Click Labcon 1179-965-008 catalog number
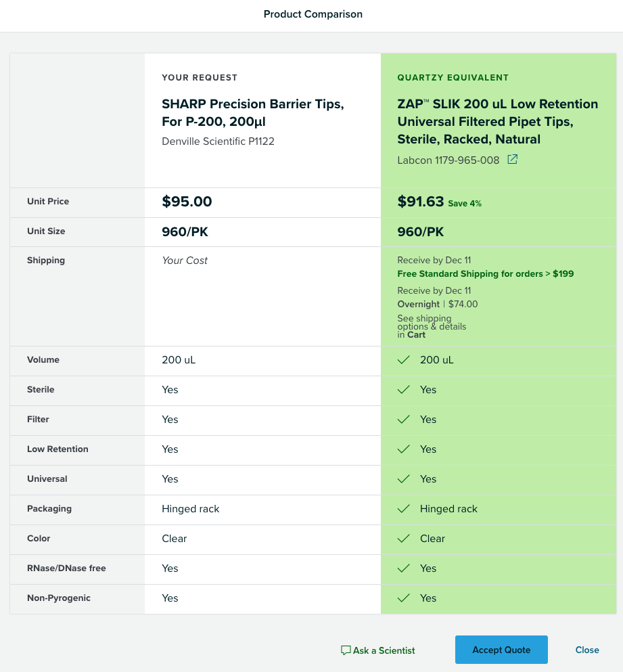623x672 pixels. tap(448, 160)
